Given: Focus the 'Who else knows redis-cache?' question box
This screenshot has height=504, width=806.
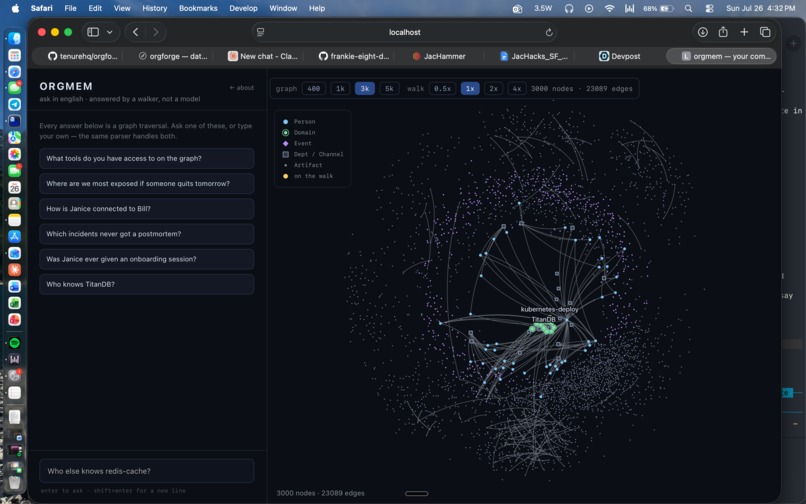Looking at the screenshot, I should (146, 471).
